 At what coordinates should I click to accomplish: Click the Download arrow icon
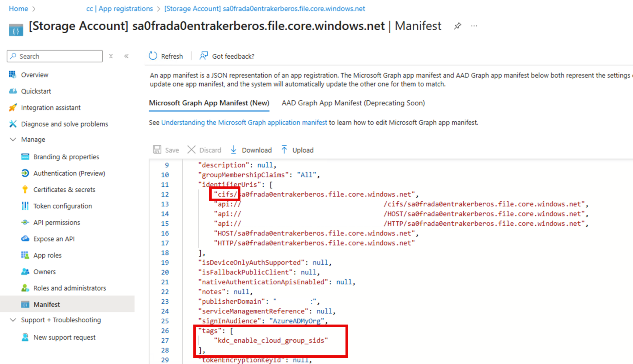click(234, 150)
